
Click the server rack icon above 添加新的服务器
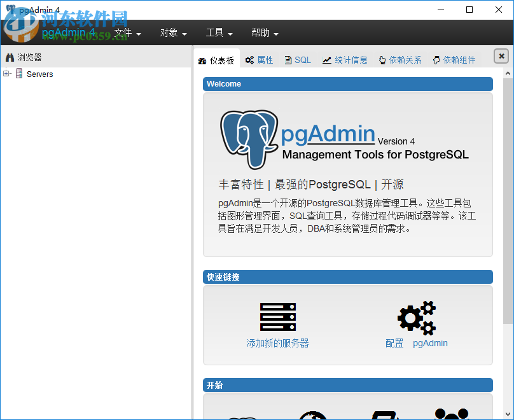[278, 316]
